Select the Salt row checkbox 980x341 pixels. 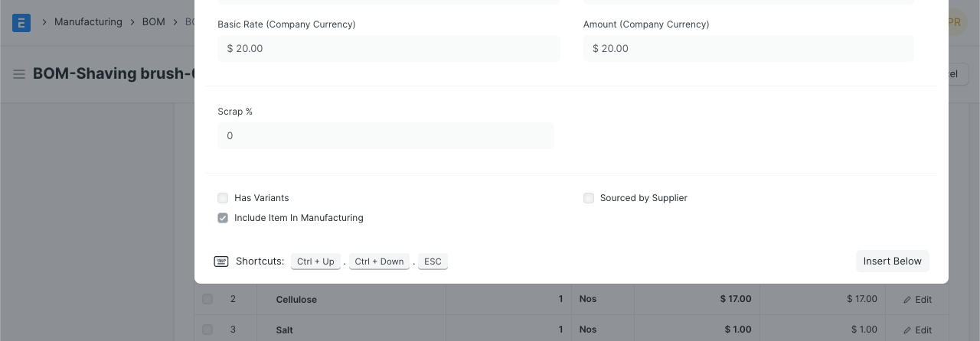207,330
